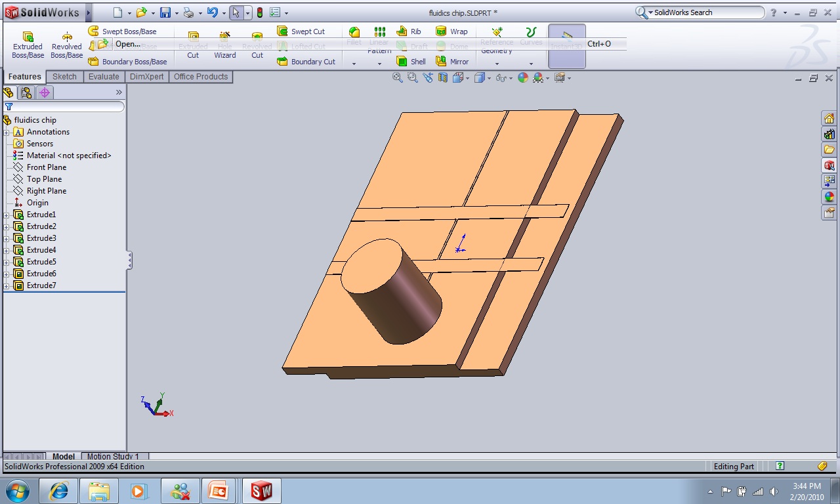Select Material not specified item

click(x=69, y=156)
